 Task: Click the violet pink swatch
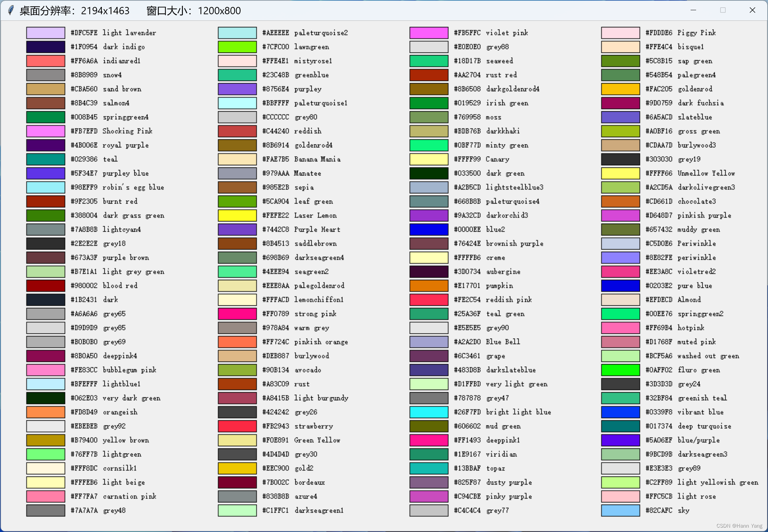click(429, 33)
